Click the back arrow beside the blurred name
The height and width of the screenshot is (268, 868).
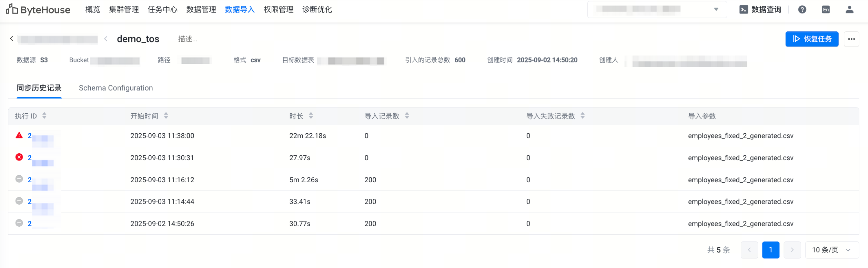tap(12, 39)
